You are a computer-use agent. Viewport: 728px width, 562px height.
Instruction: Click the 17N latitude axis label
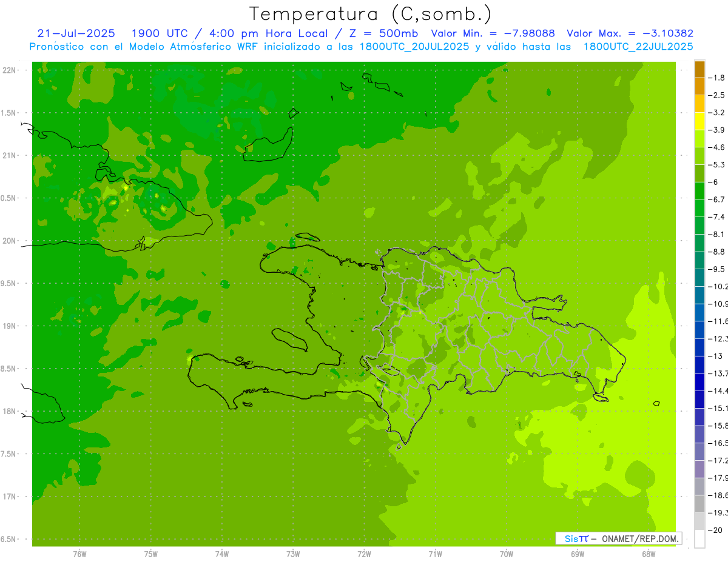(9, 497)
